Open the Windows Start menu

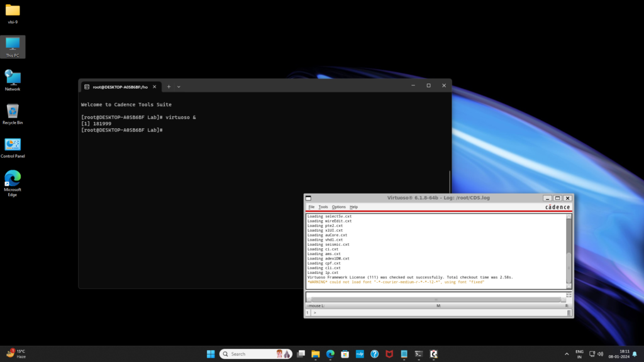point(211,354)
